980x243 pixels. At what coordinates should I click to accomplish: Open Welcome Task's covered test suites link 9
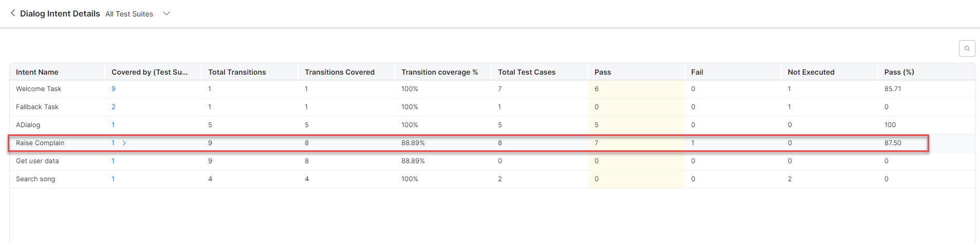tap(114, 89)
